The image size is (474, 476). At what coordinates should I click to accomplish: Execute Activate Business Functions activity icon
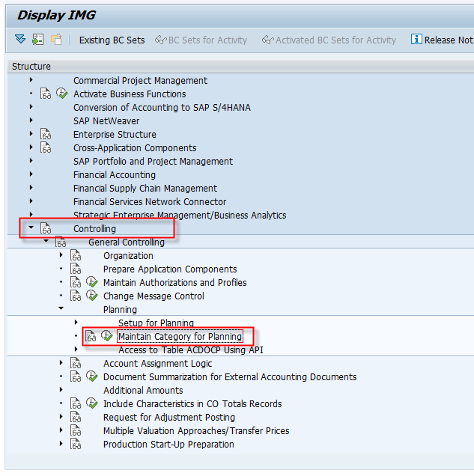(62, 94)
